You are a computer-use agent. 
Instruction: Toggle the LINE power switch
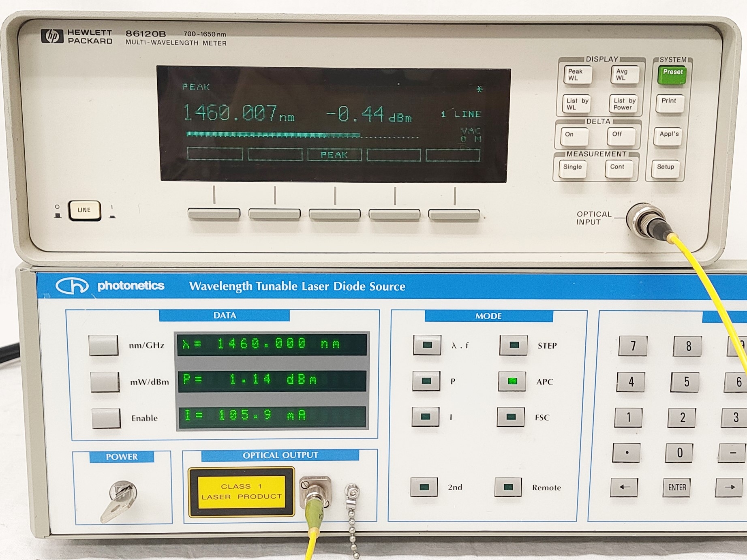(x=84, y=210)
